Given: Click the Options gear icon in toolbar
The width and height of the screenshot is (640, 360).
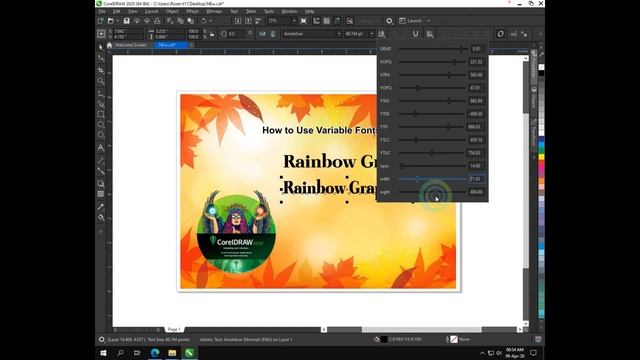Looking at the screenshot, I should [x=389, y=21].
